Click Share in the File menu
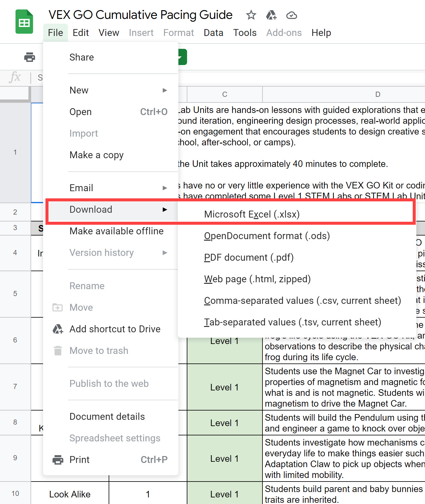 (82, 57)
